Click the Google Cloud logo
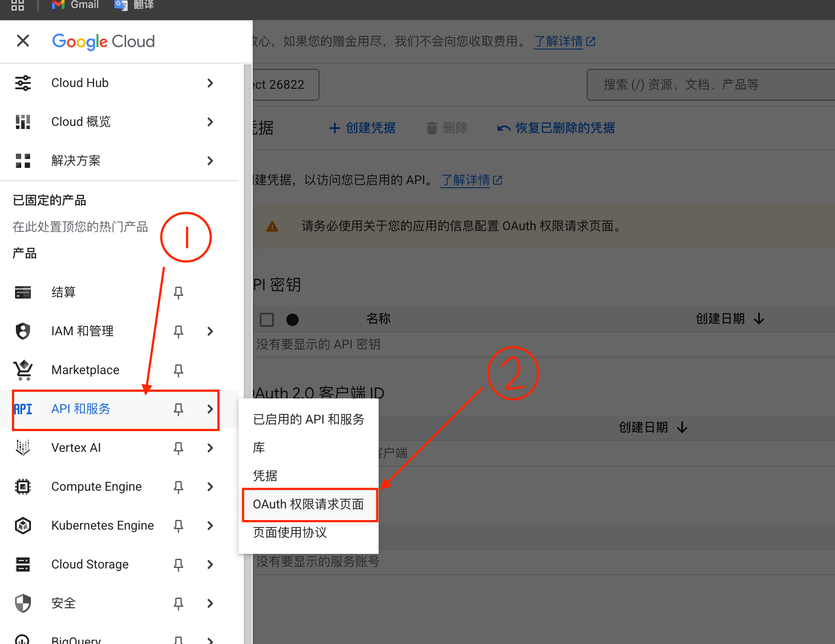Screen dimensions: 835x644 (x=103, y=42)
